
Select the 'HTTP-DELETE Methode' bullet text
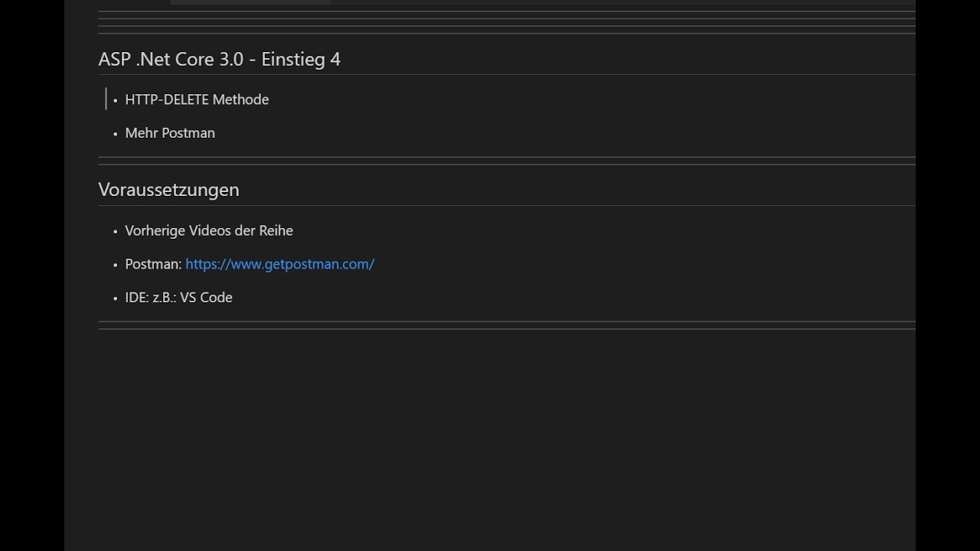coord(197,99)
